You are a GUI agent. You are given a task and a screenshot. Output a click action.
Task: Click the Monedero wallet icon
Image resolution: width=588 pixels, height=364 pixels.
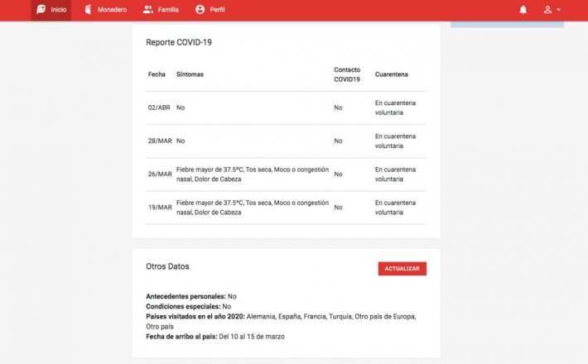tap(88, 9)
